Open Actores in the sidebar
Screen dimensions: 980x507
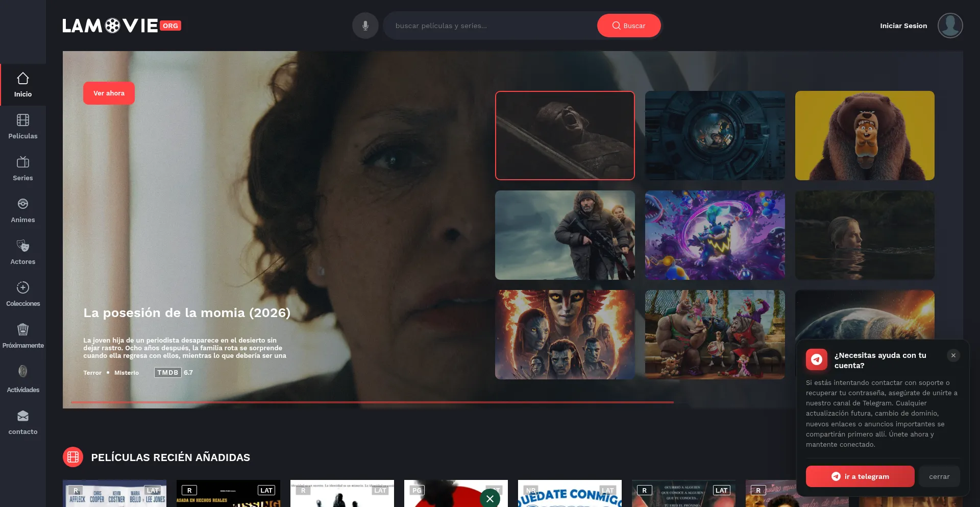tap(23, 252)
